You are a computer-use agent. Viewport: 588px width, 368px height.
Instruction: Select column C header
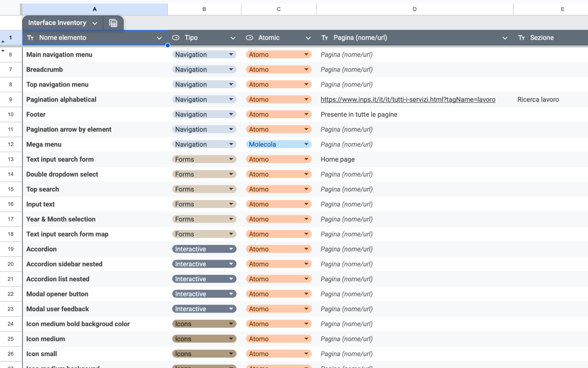tap(279, 9)
